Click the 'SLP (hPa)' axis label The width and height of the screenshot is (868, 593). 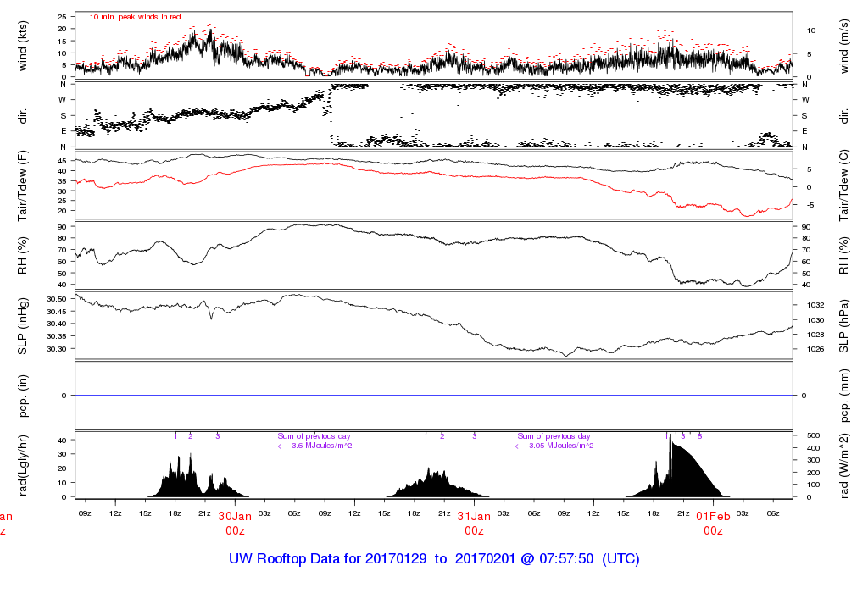click(843, 326)
